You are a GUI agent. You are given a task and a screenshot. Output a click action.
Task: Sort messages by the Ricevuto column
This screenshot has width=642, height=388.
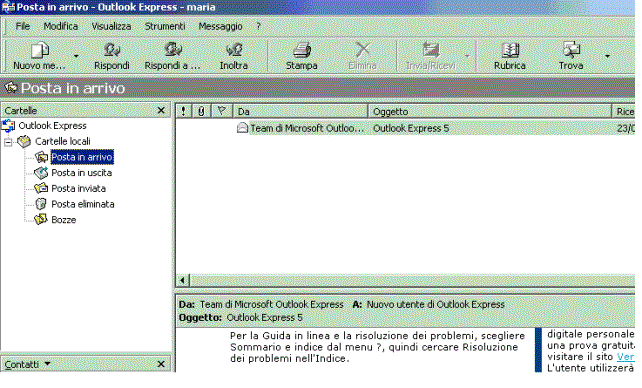623,111
